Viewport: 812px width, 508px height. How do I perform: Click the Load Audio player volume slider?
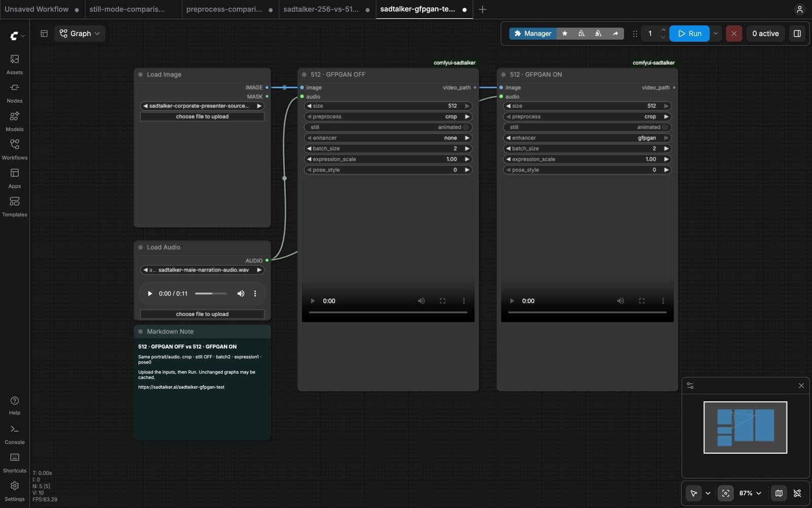click(x=211, y=294)
